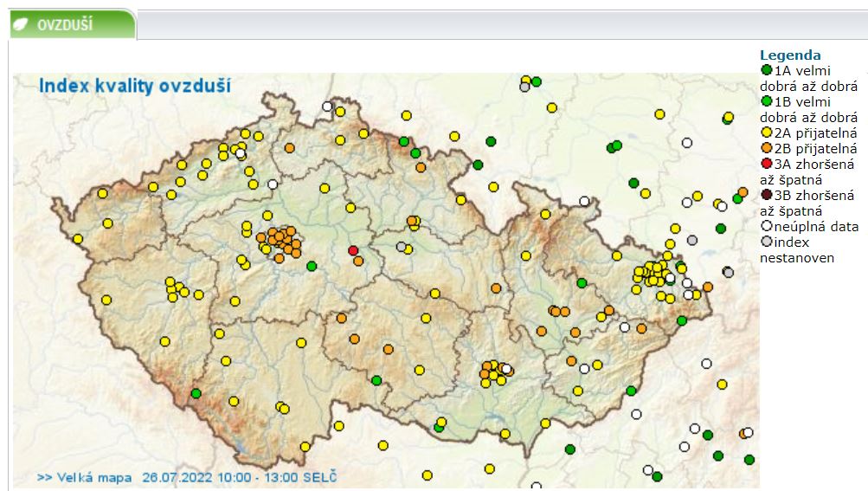Click gray legend dot index nestanoven
Viewport: 868px width, 491px height.
click(767, 241)
